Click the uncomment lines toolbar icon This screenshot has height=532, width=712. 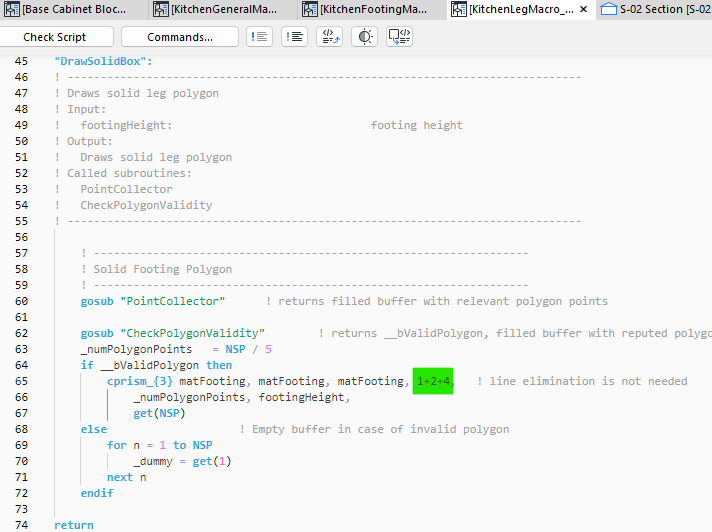295,37
